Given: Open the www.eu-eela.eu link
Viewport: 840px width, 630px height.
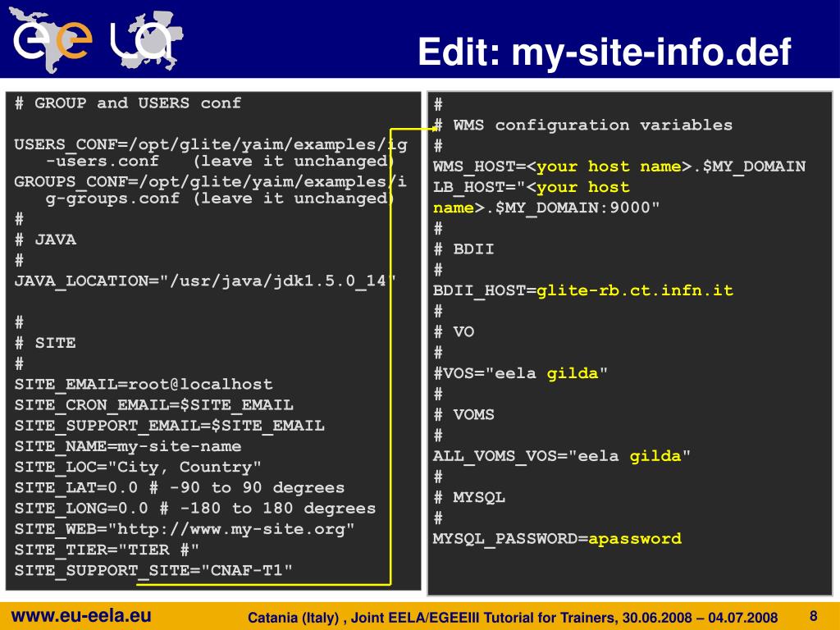Looking at the screenshot, I should 81,616.
